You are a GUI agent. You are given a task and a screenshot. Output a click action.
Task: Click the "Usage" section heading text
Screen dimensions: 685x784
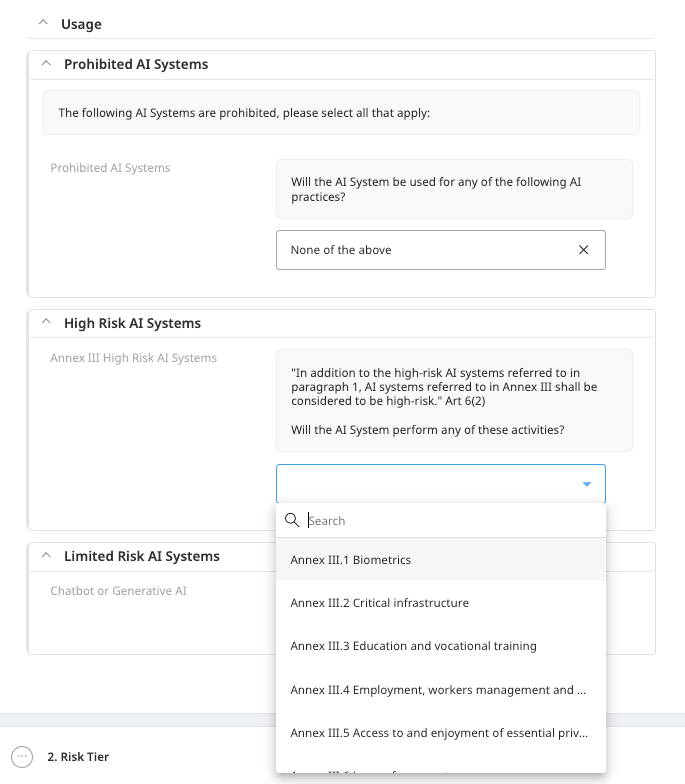pos(81,24)
